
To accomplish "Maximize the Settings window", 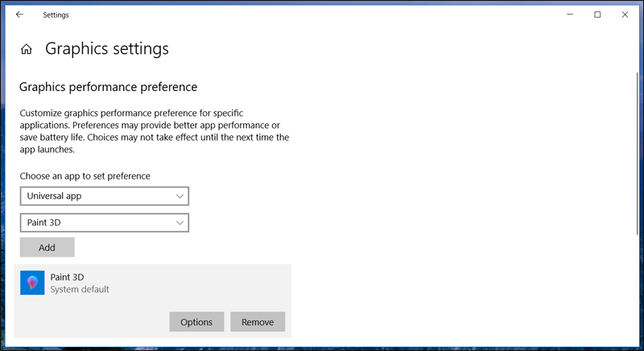I will tap(597, 14).
